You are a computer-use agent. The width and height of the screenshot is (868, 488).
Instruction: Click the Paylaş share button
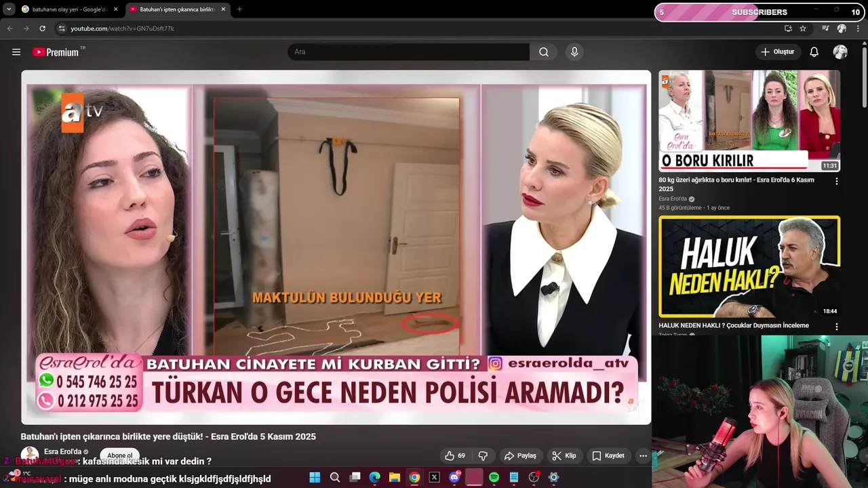click(x=520, y=455)
